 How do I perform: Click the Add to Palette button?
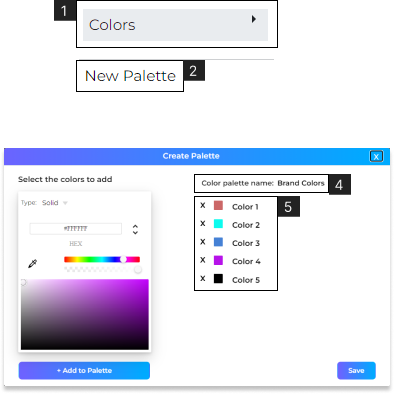pos(84,371)
